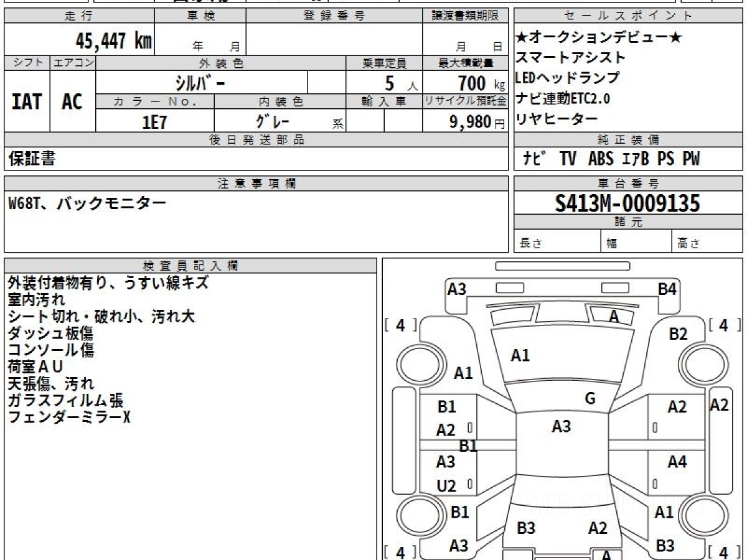
Task: Select the LEDヘッドランプ sales point
Action: click(x=568, y=78)
